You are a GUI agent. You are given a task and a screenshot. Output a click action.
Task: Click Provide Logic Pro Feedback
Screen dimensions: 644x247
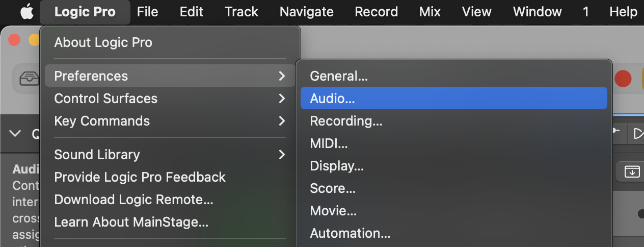point(140,177)
